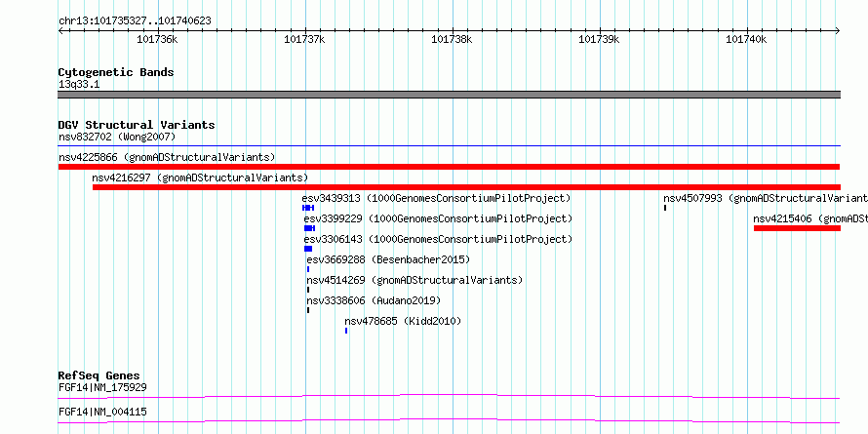The height and width of the screenshot is (434, 868).
Task: Open the nsv4514269 gnomAD variant label
Action: coord(414,280)
